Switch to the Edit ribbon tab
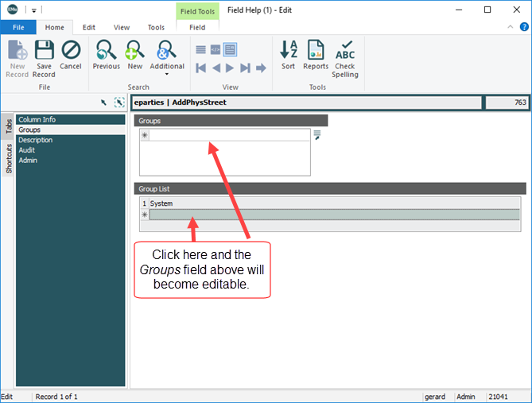The width and height of the screenshot is (532, 403). [x=89, y=27]
